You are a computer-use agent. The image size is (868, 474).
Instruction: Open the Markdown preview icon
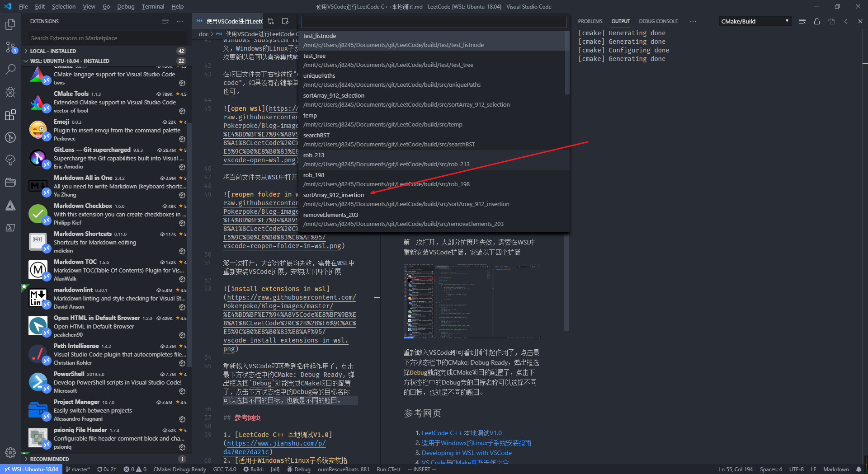285,21
